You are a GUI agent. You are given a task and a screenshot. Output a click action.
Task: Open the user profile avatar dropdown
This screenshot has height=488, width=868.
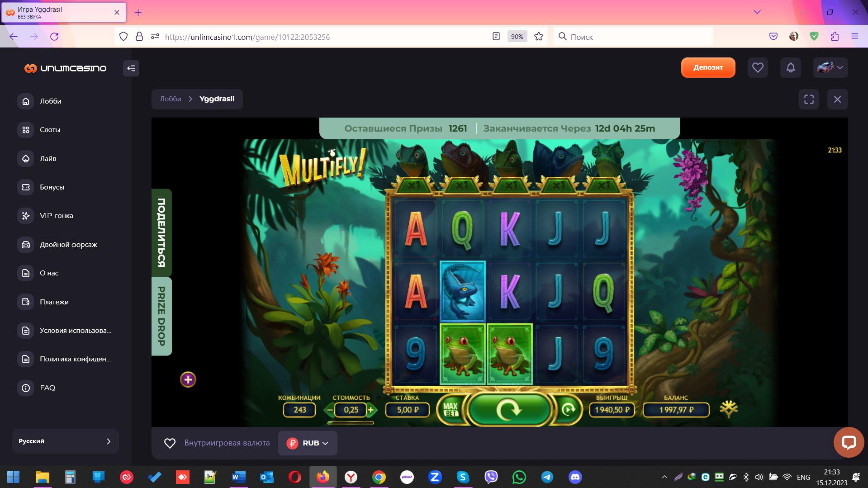point(830,68)
